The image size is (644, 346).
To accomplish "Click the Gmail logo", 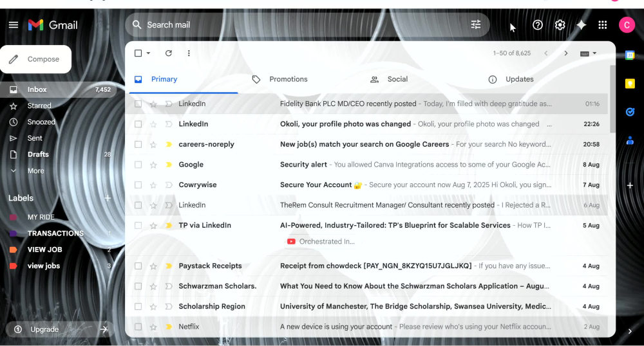I will point(53,25).
